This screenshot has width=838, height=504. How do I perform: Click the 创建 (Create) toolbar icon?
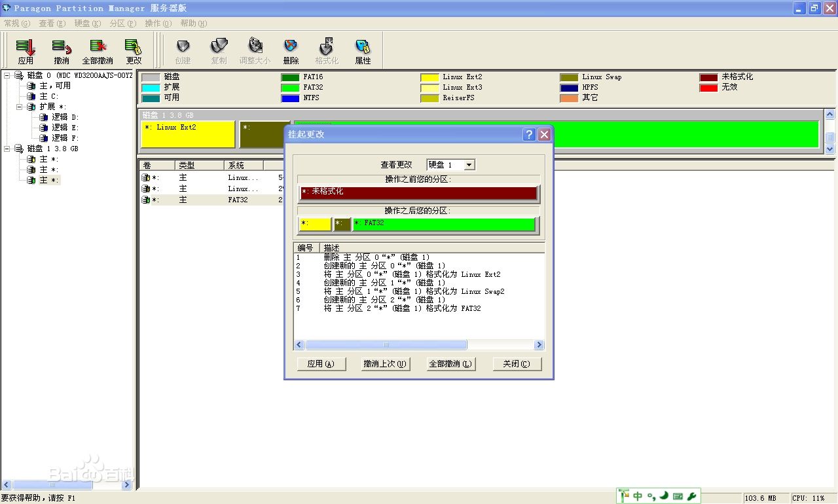click(183, 51)
